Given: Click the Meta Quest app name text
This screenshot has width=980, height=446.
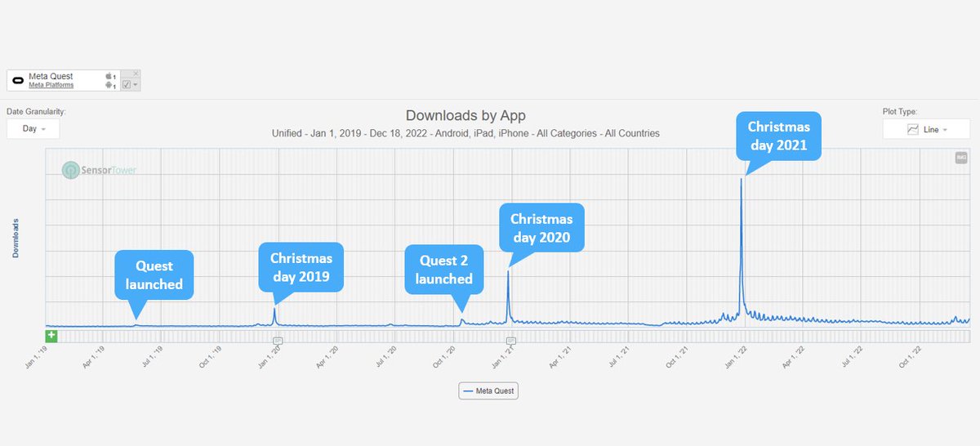Looking at the screenshot, I should [x=51, y=76].
